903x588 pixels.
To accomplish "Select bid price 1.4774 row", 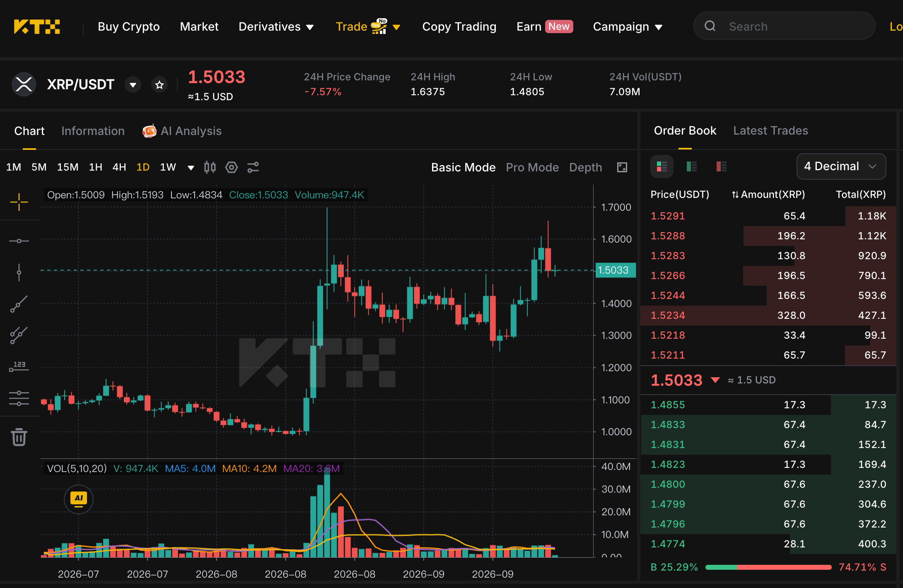I will [x=768, y=544].
